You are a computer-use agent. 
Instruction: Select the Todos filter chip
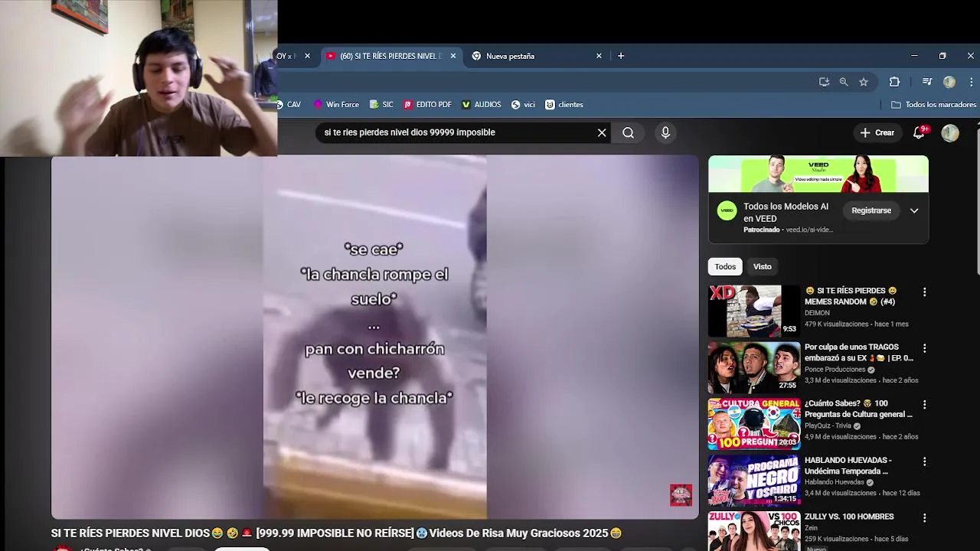(x=725, y=266)
